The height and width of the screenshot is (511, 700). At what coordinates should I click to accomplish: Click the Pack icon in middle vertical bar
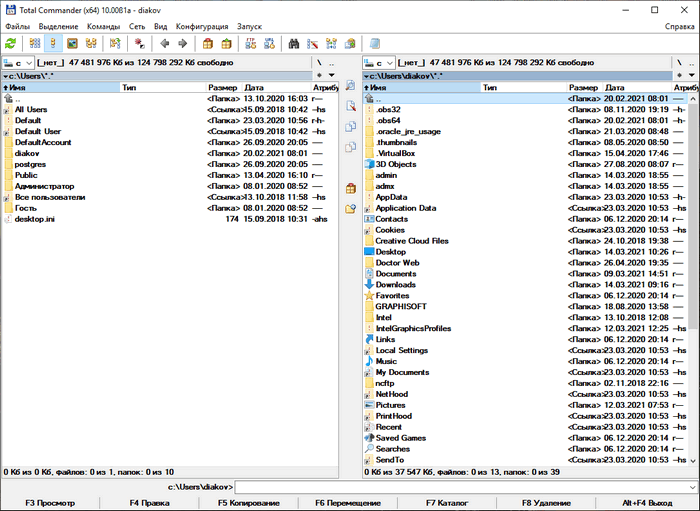pos(350,188)
